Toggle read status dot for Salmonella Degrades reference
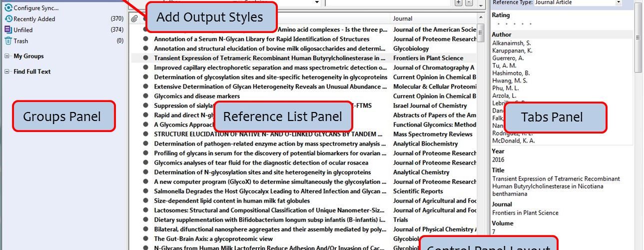This screenshot has width=644, height=250. click(146, 191)
